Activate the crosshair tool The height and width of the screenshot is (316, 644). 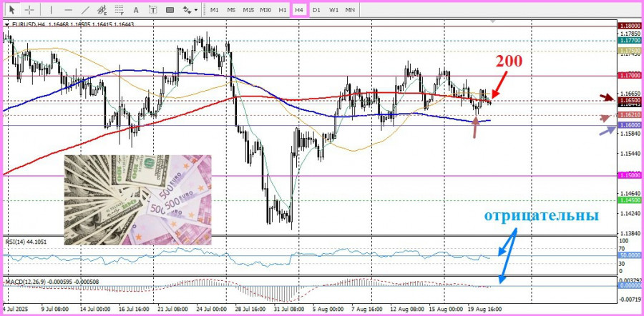tap(29, 9)
